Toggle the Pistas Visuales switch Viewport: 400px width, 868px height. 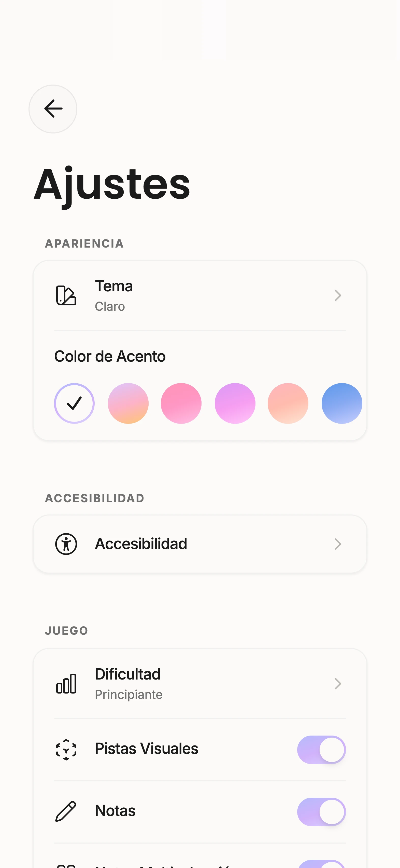(x=322, y=750)
